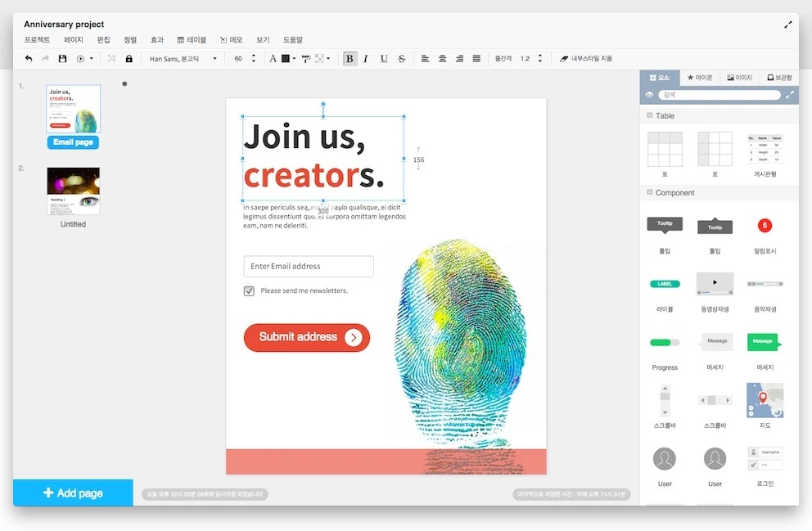This screenshot has width=812, height=531.
Task: Click line spacing stepper next to 1.2
Action: [540, 58]
